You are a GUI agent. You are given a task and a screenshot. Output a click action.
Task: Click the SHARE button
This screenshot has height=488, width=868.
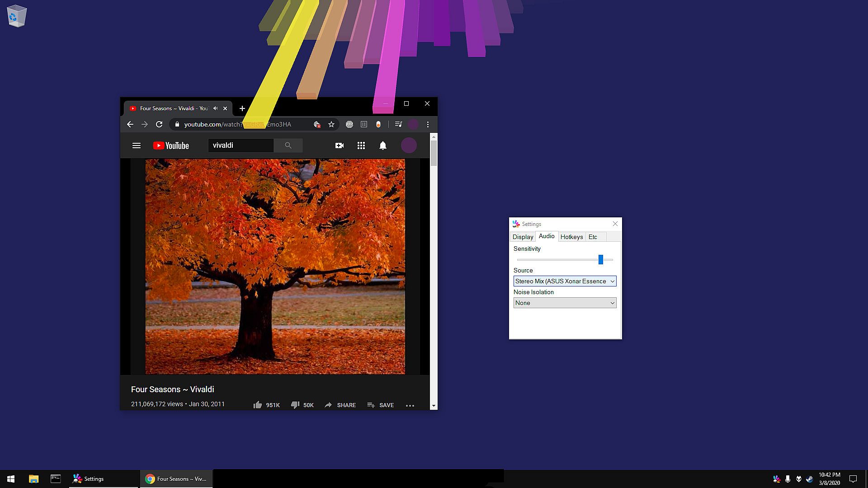pyautogui.click(x=340, y=405)
